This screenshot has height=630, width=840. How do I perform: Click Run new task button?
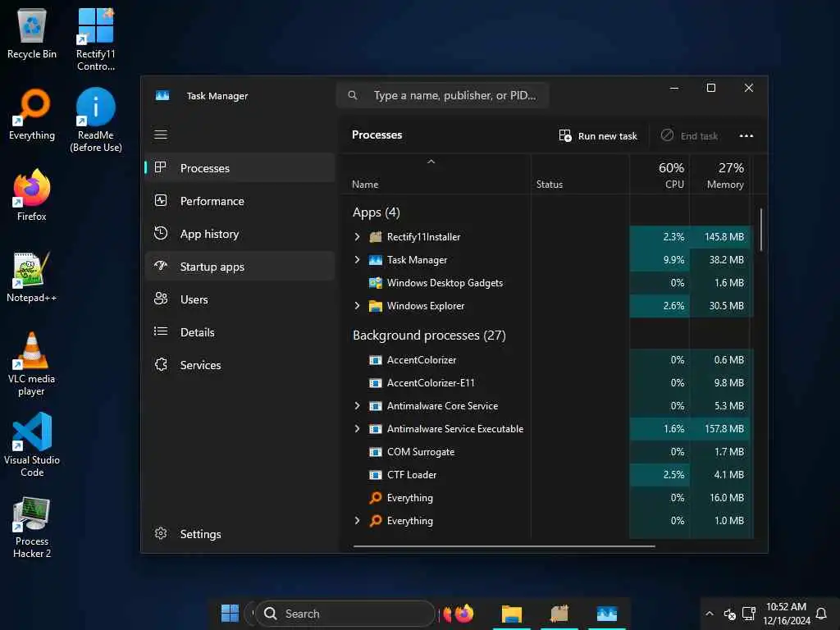point(598,135)
